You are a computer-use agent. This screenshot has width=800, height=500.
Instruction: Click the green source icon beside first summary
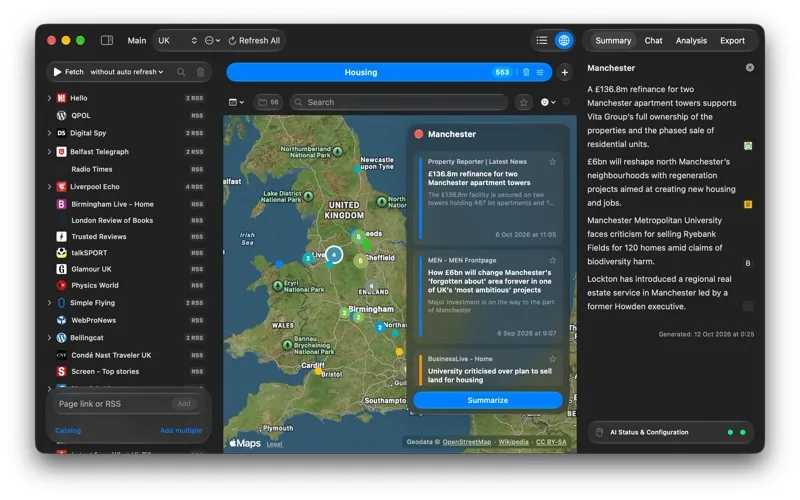tap(748, 146)
